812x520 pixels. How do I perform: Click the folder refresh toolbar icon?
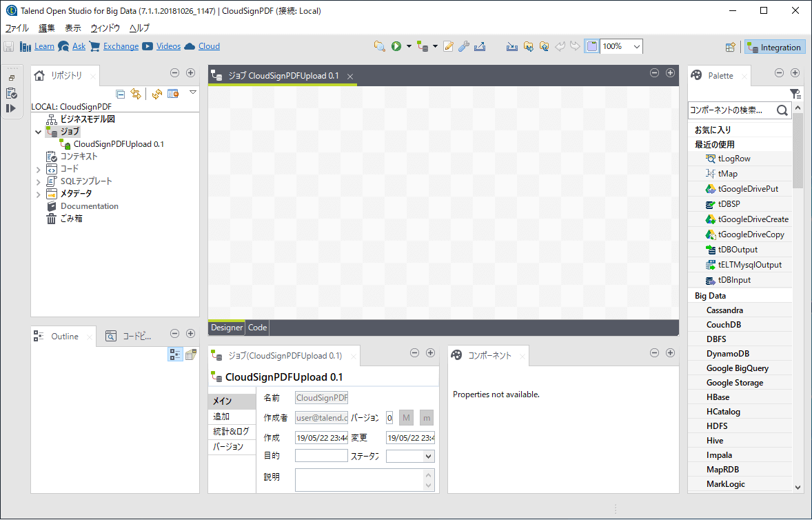click(545, 47)
